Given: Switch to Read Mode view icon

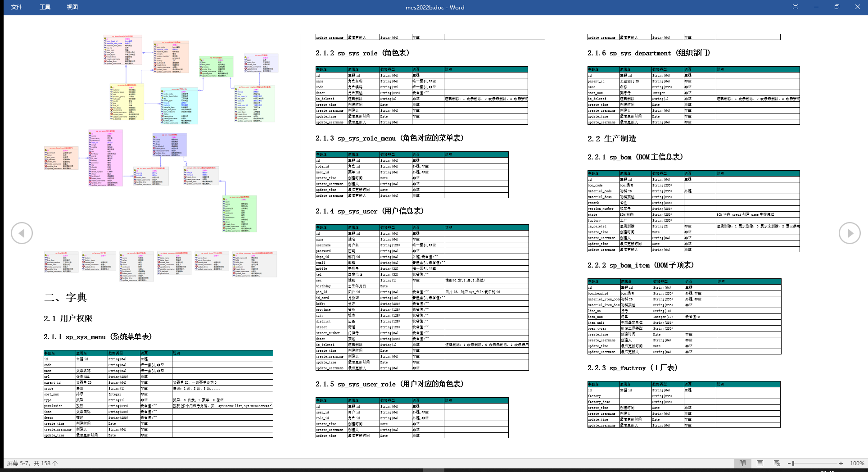Looking at the screenshot, I should (742, 463).
